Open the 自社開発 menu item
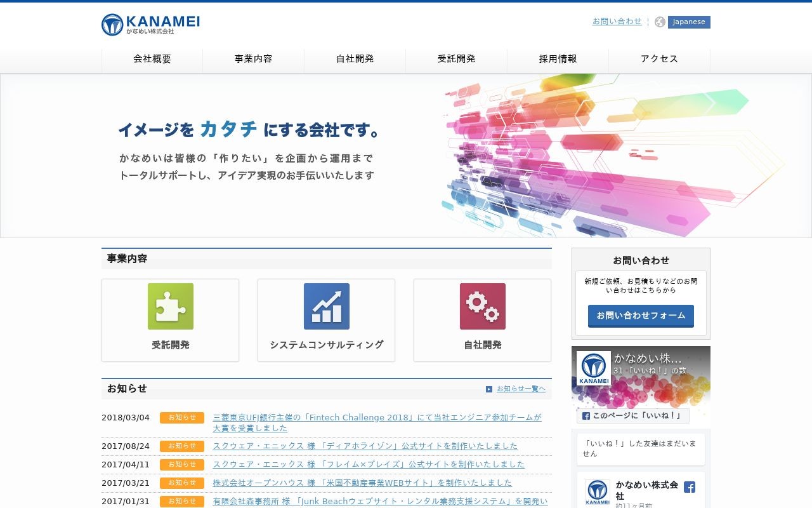 point(355,59)
